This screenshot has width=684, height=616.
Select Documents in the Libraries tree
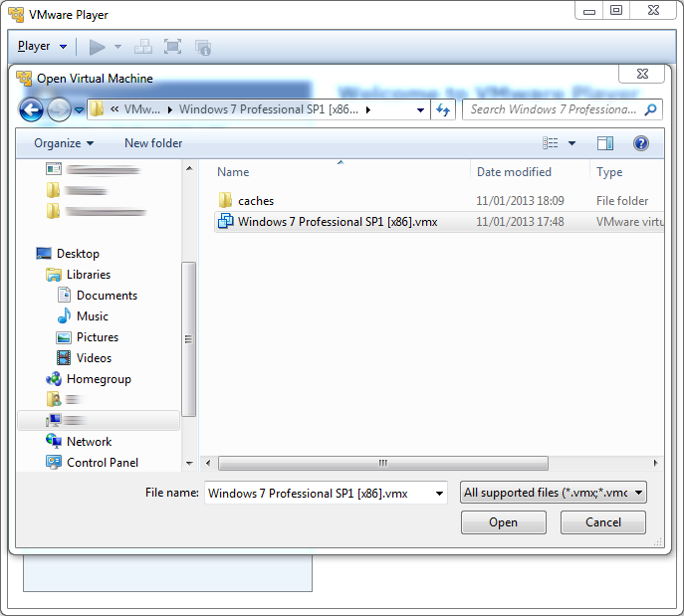pos(107,296)
